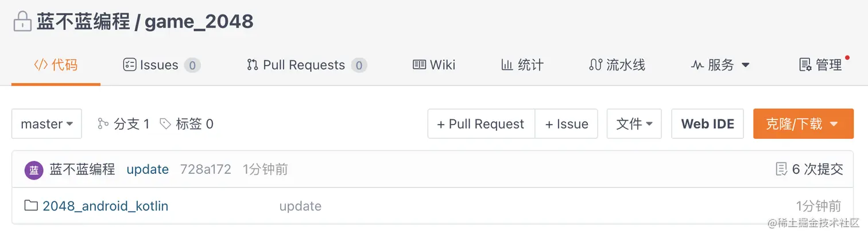Click the commit history icon beside 6 次提交
The width and height of the screenshot is (868, 237).
point(781,169)
